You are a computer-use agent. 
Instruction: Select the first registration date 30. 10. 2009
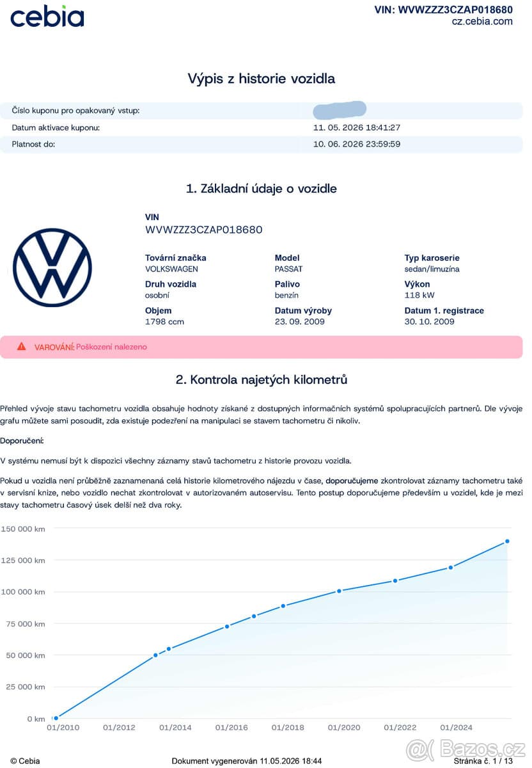pyautogui.click(x=429, y=321)
